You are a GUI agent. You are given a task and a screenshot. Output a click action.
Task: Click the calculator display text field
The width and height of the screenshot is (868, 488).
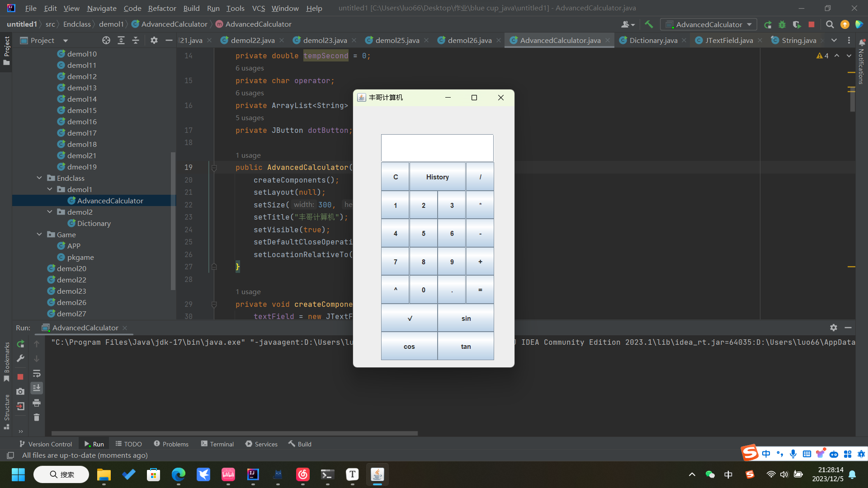pos(437,148)
